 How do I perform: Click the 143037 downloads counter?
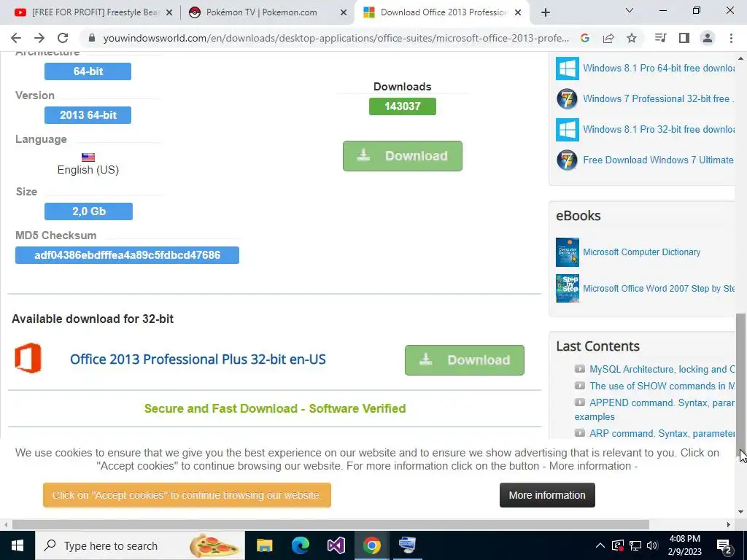point(403,106)
